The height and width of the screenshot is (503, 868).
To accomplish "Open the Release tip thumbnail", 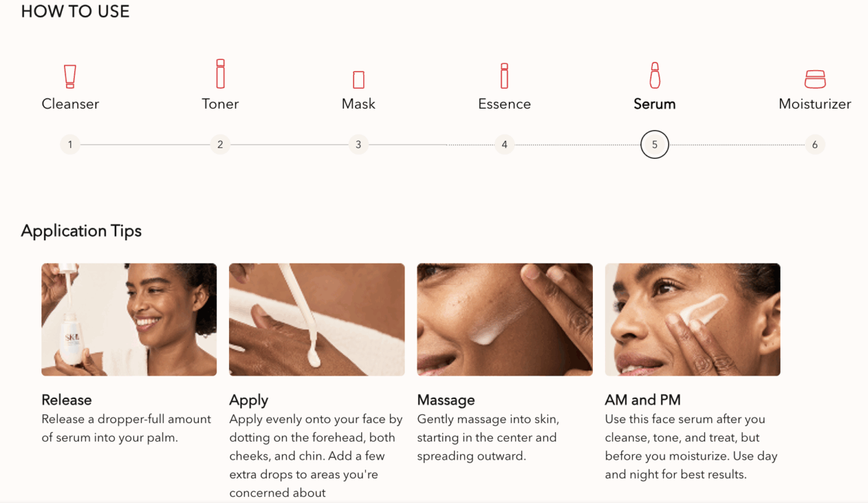I will 129,320.
